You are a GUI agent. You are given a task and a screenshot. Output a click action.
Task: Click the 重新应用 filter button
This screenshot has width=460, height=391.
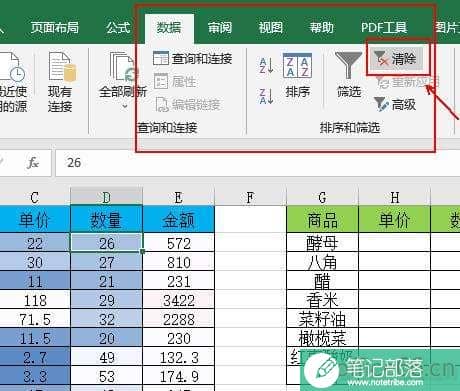(408, 82)
